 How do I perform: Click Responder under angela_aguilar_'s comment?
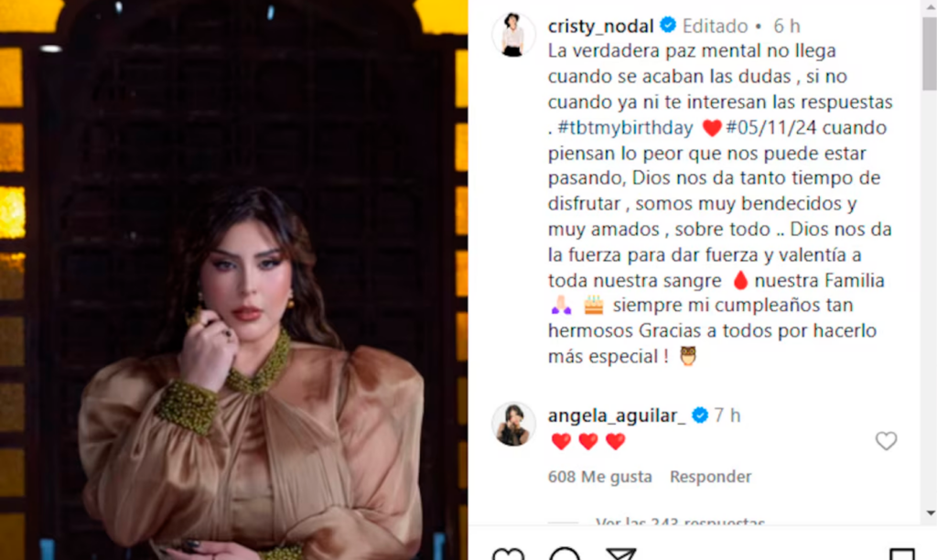pos(710,477)
